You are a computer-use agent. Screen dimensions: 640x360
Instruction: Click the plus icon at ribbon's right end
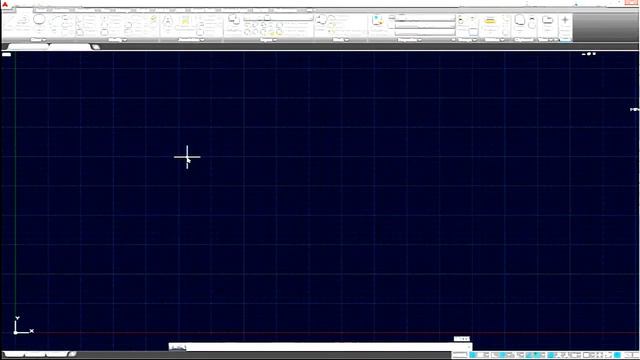pos(565,20)
